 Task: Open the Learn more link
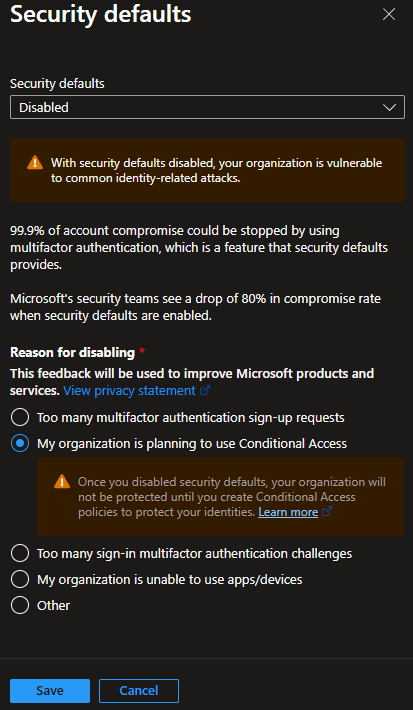[x=288, y=512]
